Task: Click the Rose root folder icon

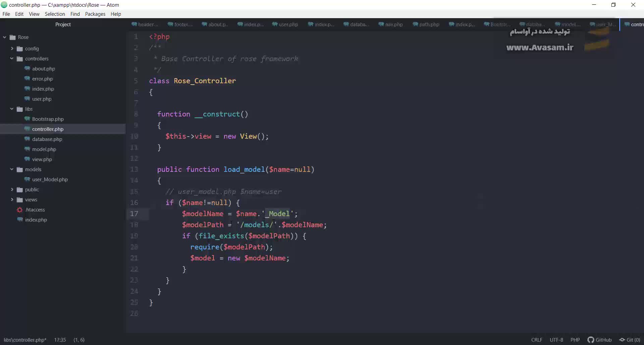Action: (x=13, y=37)
